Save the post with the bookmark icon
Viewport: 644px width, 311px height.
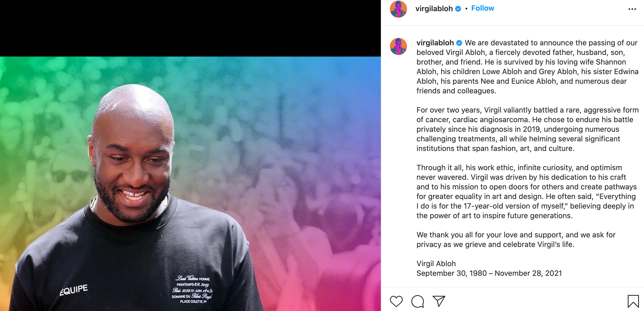pos(633,301)
